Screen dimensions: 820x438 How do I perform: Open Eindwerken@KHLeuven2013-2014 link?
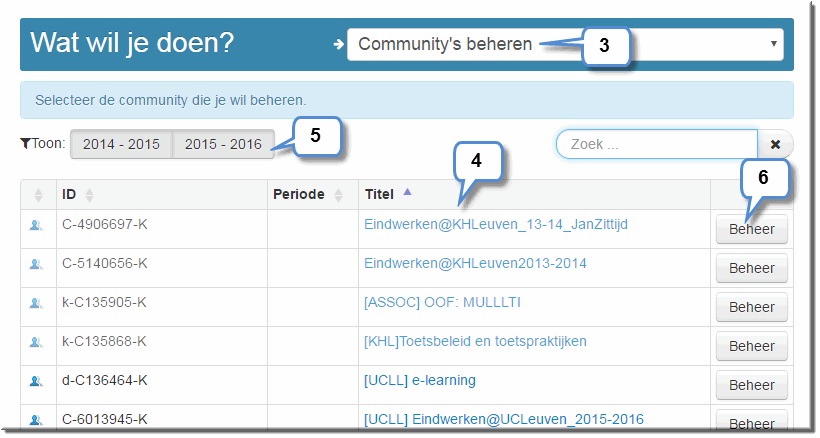coord(475,263)
